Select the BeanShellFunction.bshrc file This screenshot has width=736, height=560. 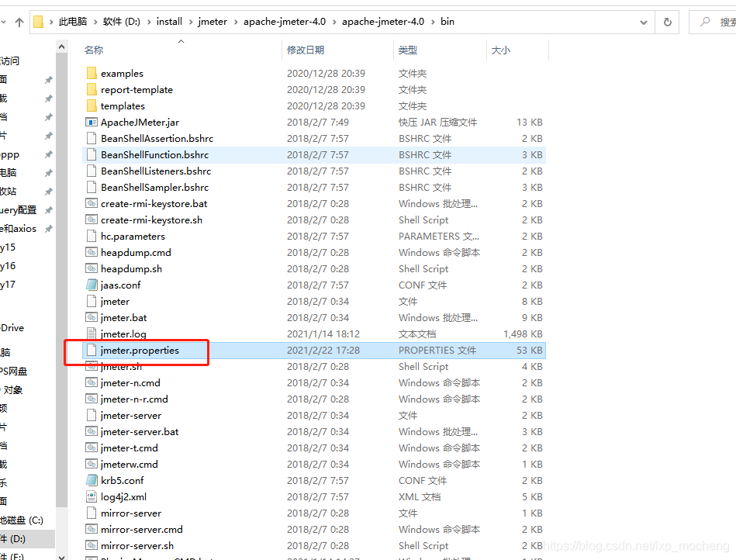point(313,155)
